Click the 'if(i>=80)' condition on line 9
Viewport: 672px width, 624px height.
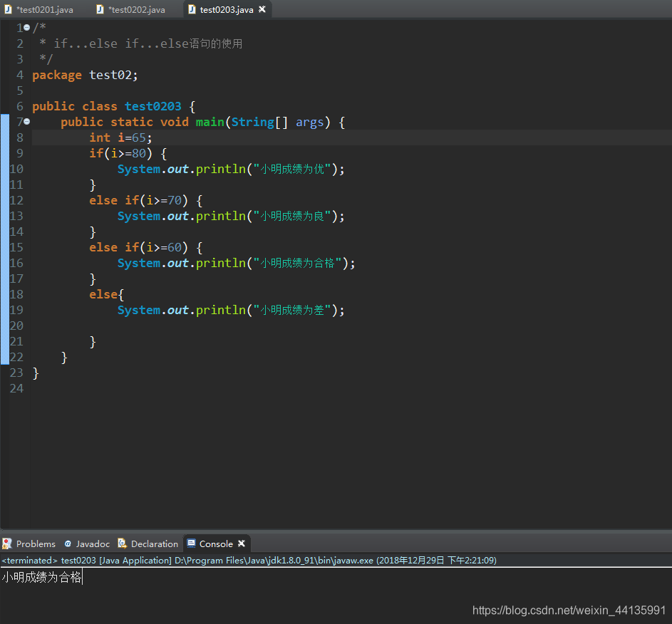120,153
